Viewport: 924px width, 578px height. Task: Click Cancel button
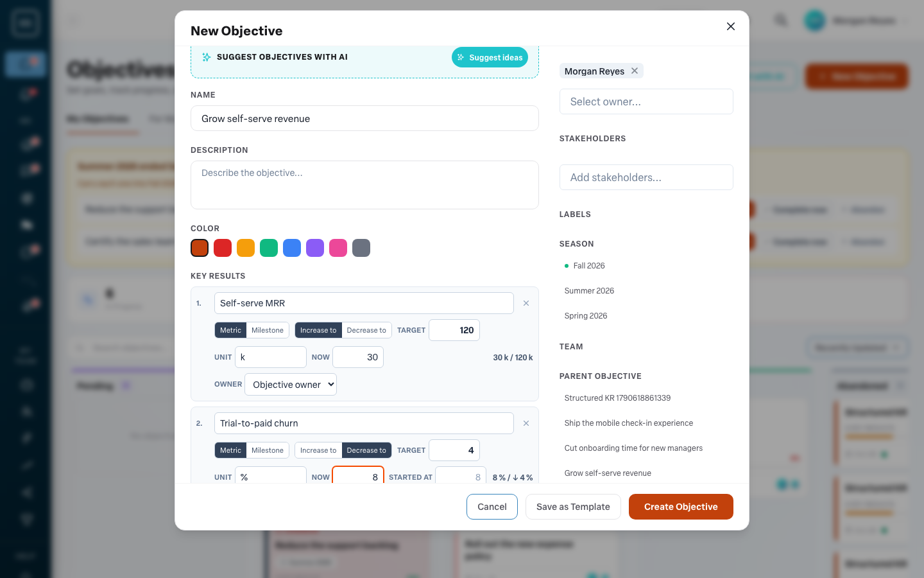click(x=492, y=507)
